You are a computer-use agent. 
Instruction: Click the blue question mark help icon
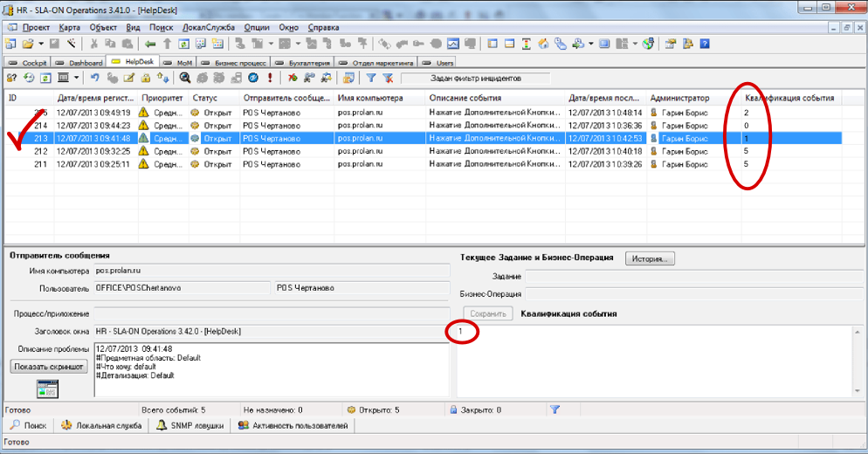point(705,44)
